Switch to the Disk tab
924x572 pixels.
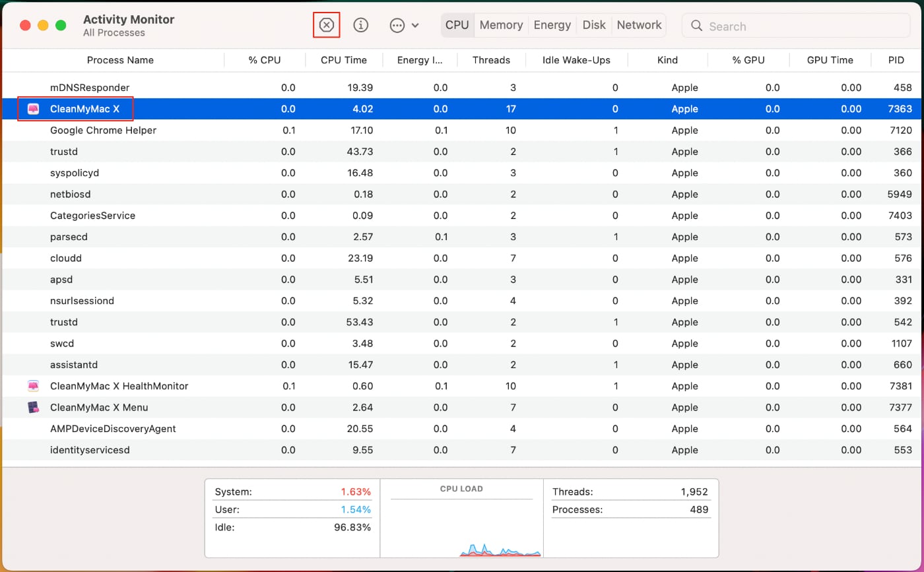[594, 25]
